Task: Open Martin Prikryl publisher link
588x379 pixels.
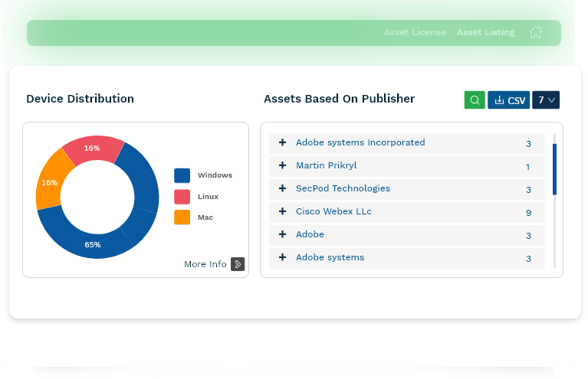Action: [x=327, y=165]
